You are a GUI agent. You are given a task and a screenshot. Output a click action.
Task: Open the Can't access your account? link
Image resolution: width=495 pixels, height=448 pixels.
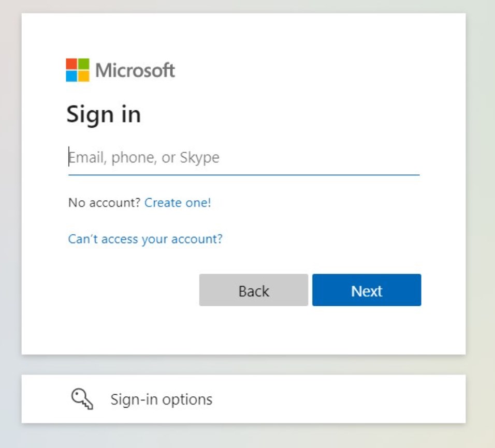click(x=145, y=239)
